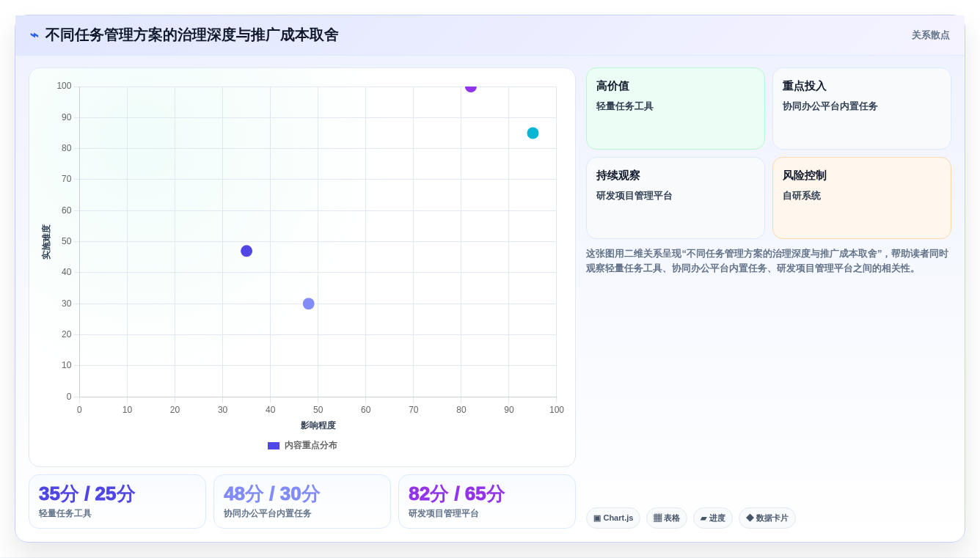Click the 自研系统 text in 风险控制 card
Image resolution: width=980 pixels, height=558 pixels.
pyautogui.click(x=802, y=196)
